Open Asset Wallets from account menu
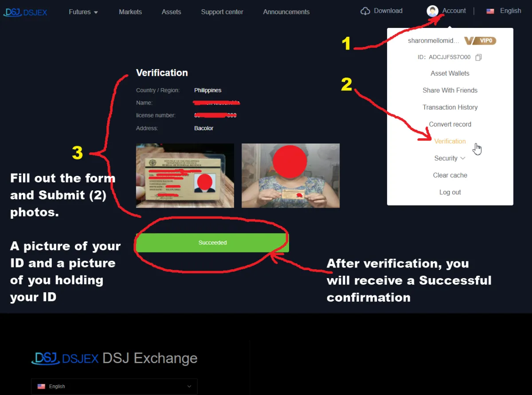Screen dimensions: 532x395 (450, 74)
